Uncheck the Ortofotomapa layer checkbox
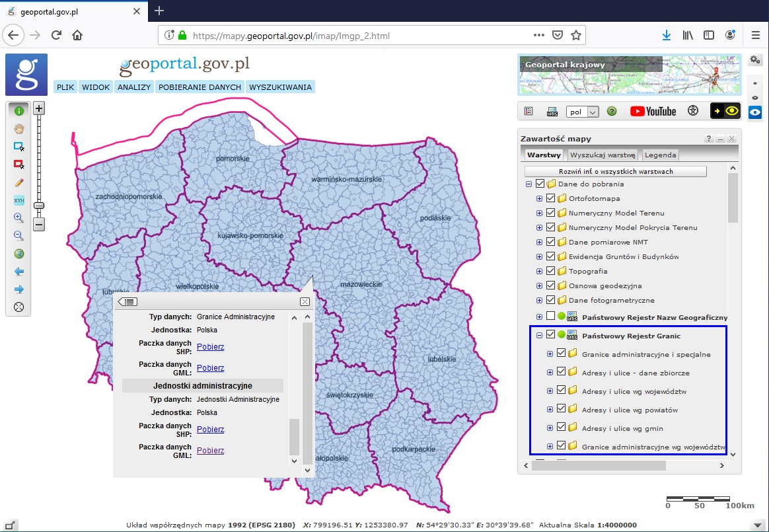 [x=550, y=198]
